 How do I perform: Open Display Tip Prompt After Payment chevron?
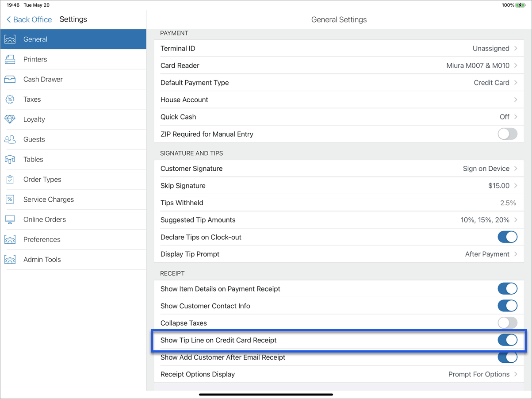[x=516, y=254]
